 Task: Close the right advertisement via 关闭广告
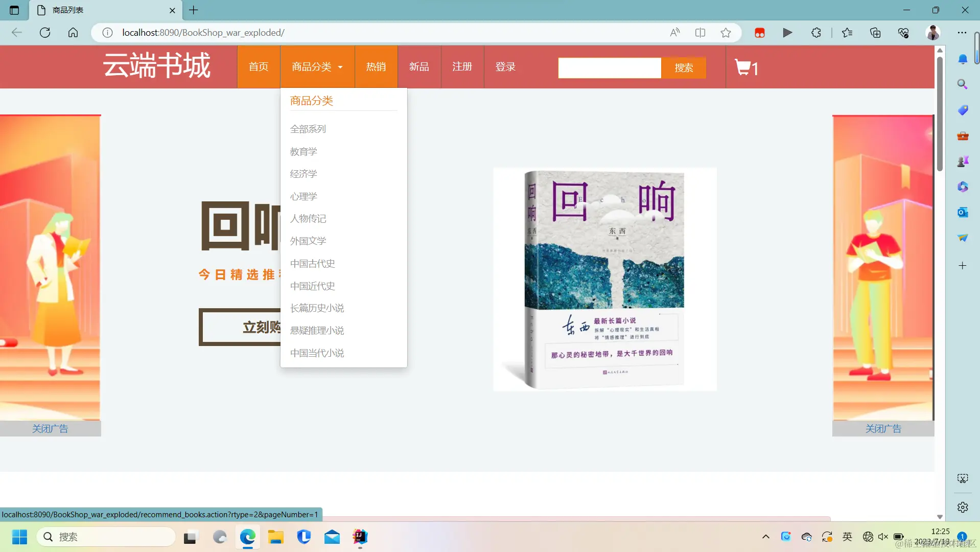(x=883, y=429)
